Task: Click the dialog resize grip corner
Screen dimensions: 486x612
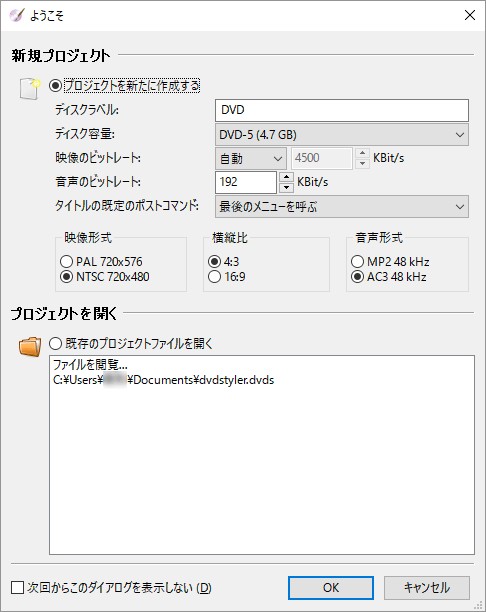Action: (x=478, y=605)
